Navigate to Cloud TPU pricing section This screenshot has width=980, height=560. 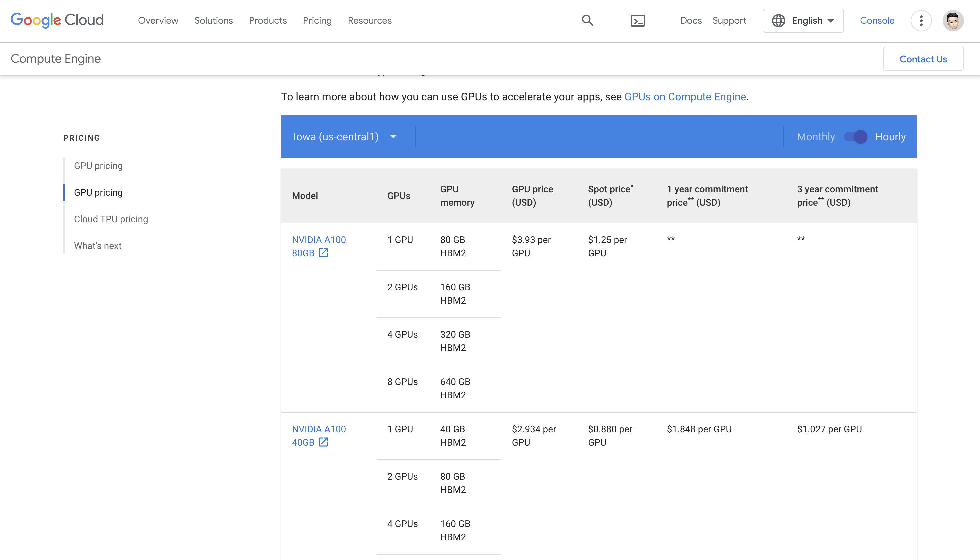click(111, 219)
